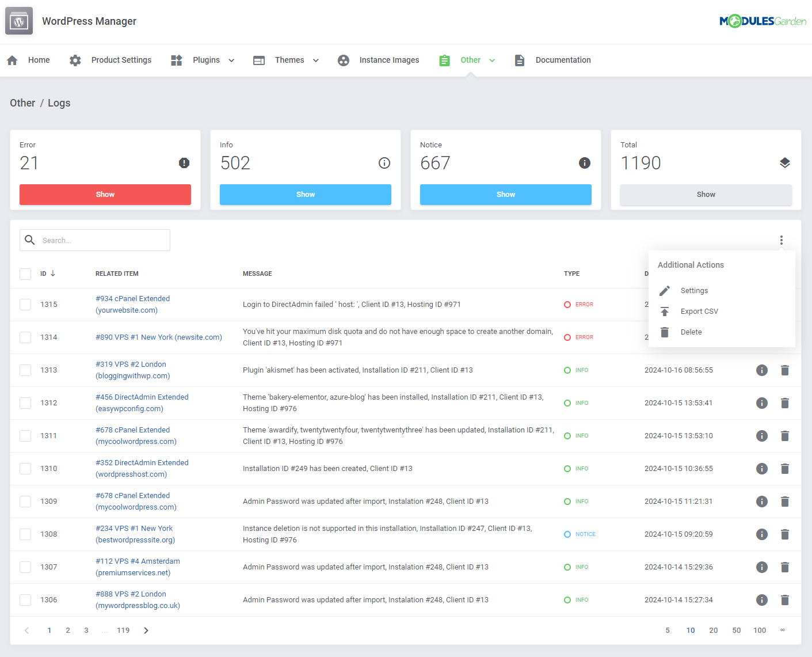Image resolution: width=812 pixels, height=657 pixels.
Task: Open related item #890 VPS #1 New York
Action: (158, 337)
